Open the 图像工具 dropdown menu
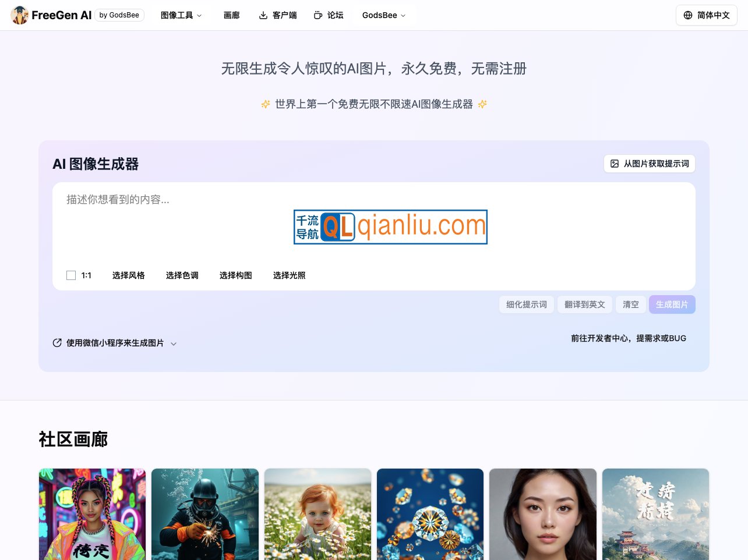748x560 pixels. 181,15
